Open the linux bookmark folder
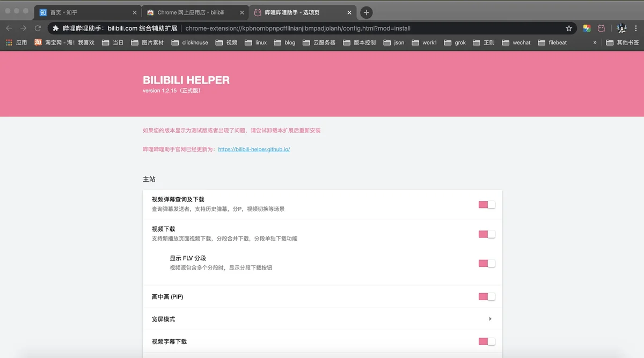The image size is (644, 358). point(255,42)
